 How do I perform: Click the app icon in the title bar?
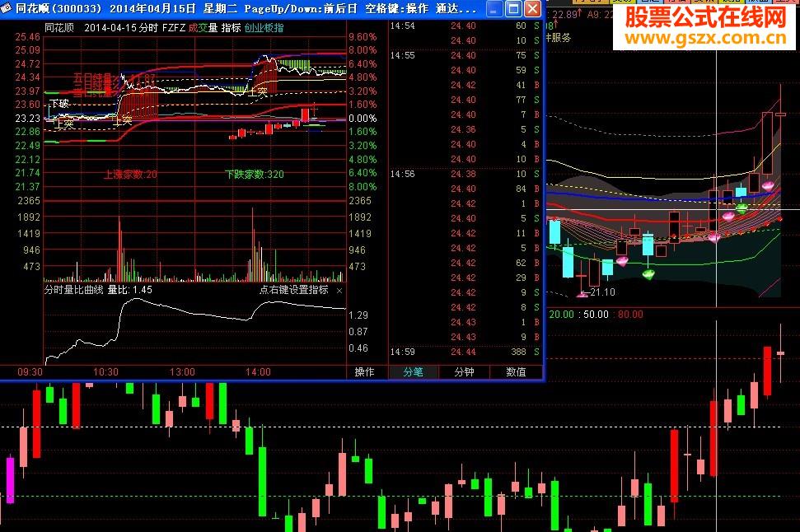click(x=6, y=8)
